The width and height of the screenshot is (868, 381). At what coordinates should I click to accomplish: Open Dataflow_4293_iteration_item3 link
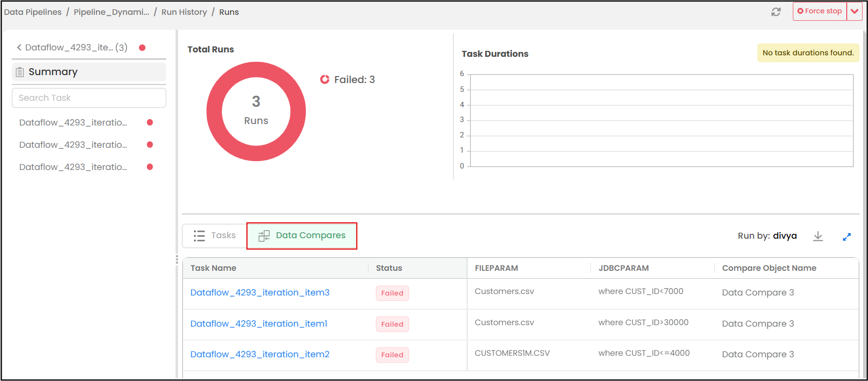[x=260, y=293]
